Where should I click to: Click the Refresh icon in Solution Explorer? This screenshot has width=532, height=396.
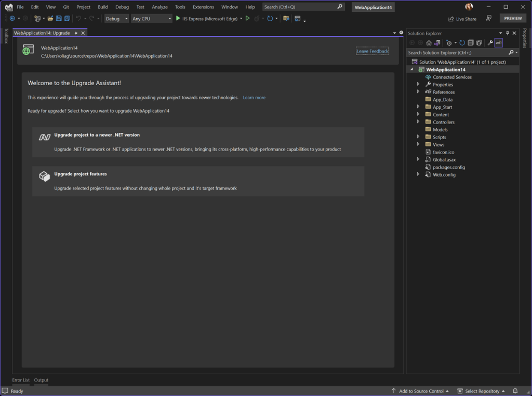coord(462,43)
